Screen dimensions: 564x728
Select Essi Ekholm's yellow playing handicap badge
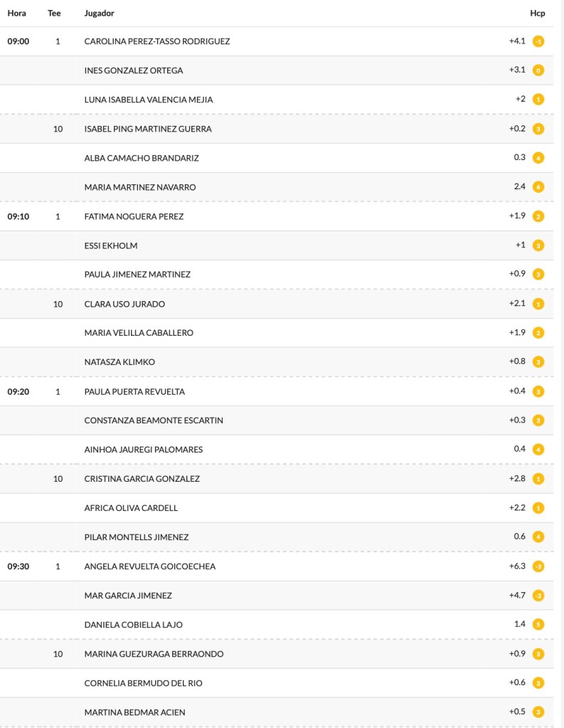coord(538,246)
